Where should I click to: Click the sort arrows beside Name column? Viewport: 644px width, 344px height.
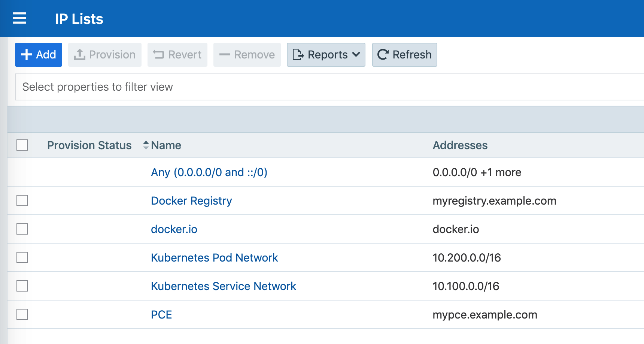click(145, 145)
